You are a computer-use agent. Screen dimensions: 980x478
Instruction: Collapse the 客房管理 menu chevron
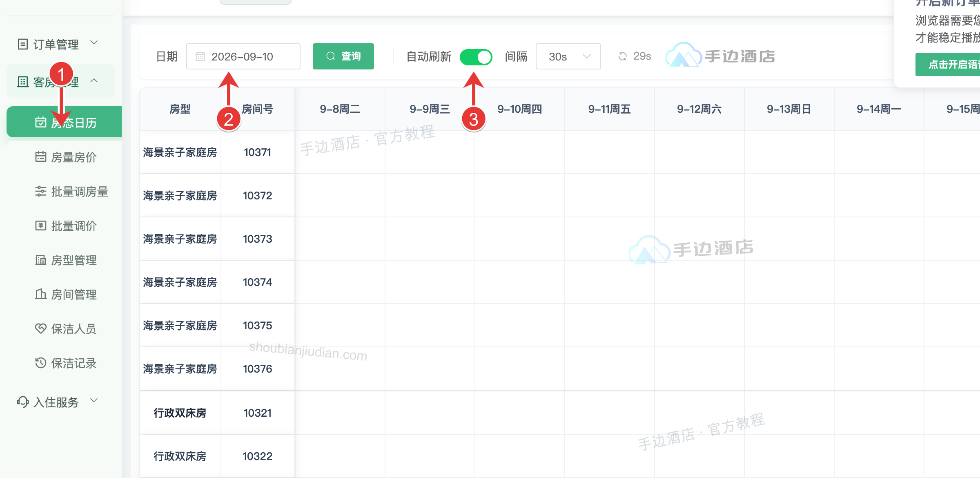point(94,80)
